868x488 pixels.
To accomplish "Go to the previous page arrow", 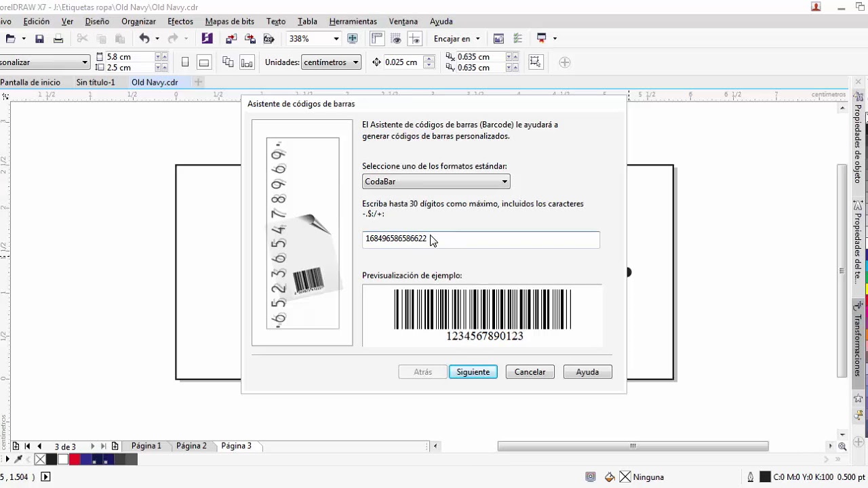I will [39, 446].
